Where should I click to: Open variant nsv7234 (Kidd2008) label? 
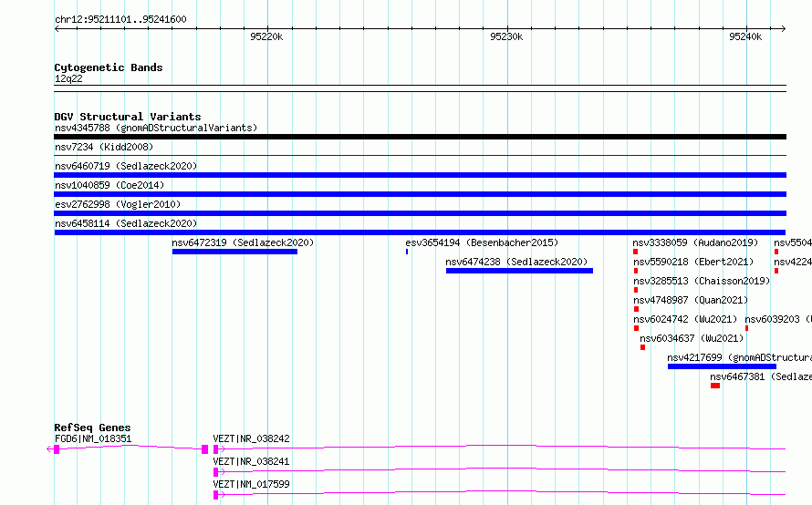tap(104, 147)
